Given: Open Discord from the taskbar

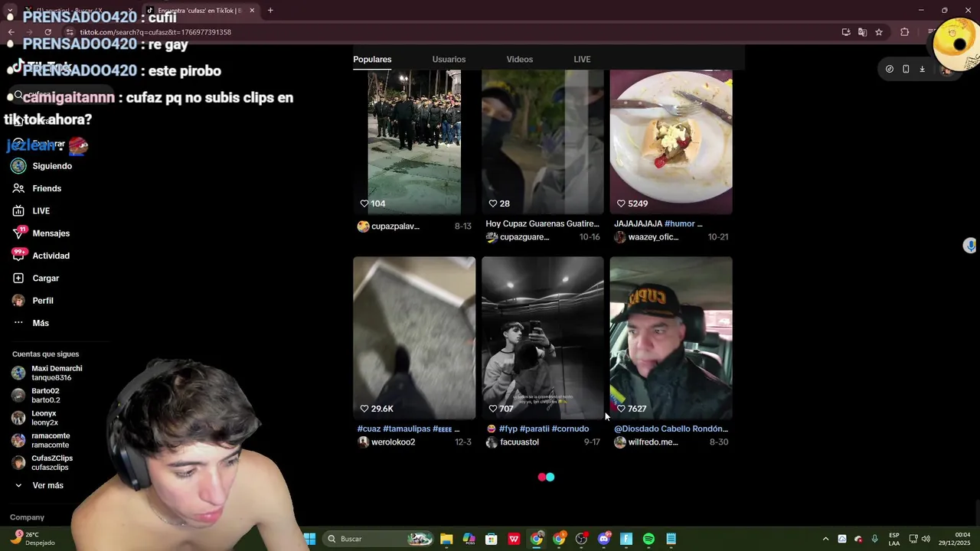Looking at the screenshot, I should click(603, 539).
